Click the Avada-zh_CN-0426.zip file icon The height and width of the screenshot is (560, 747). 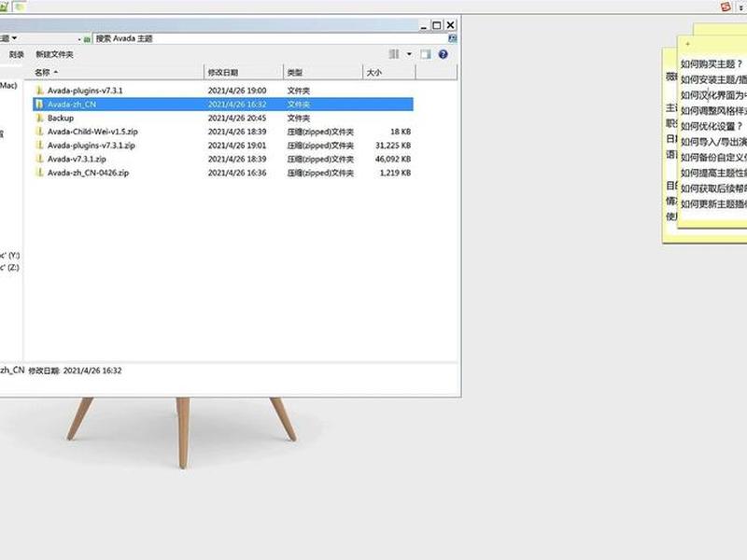39,173
